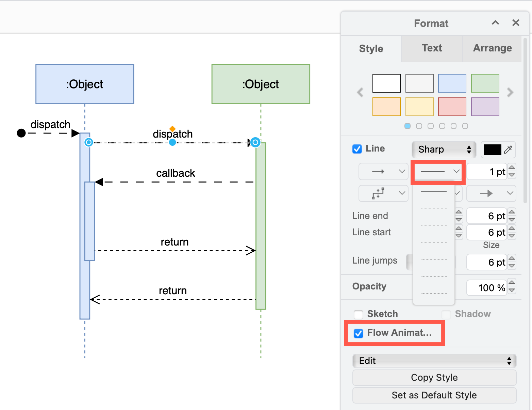The image size is (532, 410).
Task: Switch to the Text tab
Action: pos(431,48)
